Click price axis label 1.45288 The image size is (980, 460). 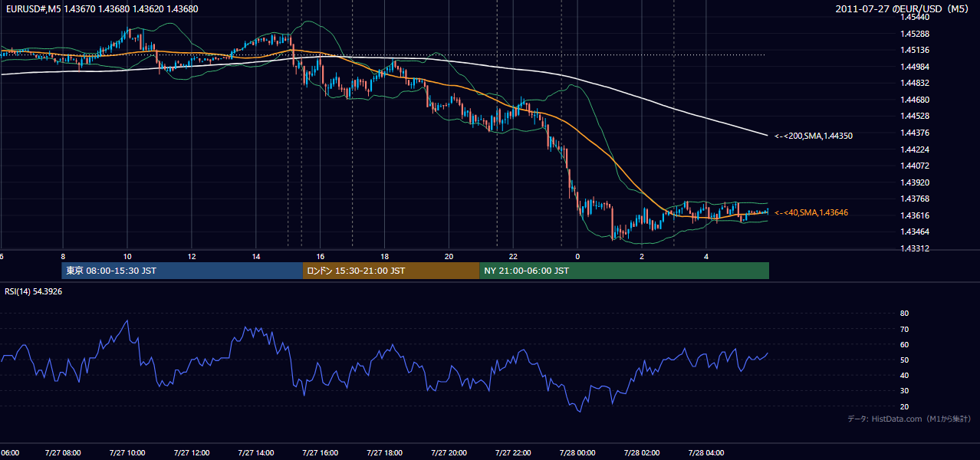[x=916, y=34]
